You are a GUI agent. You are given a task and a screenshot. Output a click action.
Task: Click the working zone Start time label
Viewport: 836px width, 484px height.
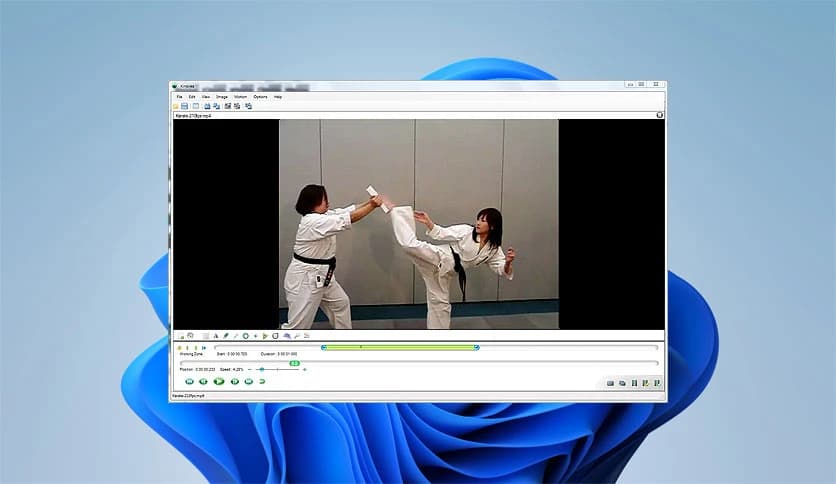pos(232,354)
